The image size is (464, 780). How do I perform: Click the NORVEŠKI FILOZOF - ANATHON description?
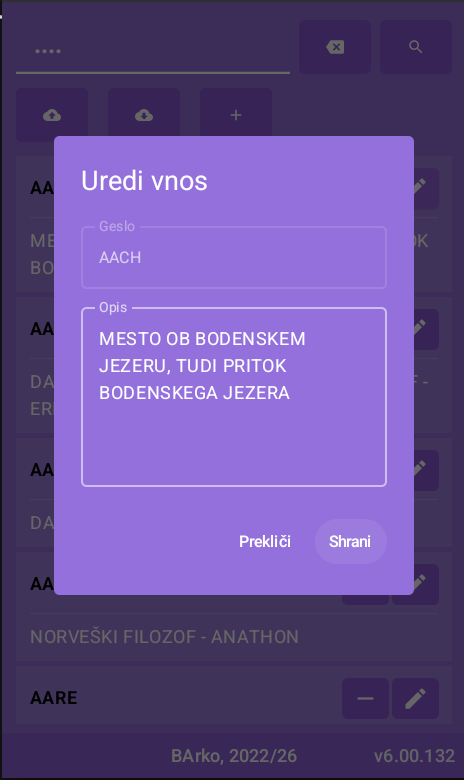point(165,637)
